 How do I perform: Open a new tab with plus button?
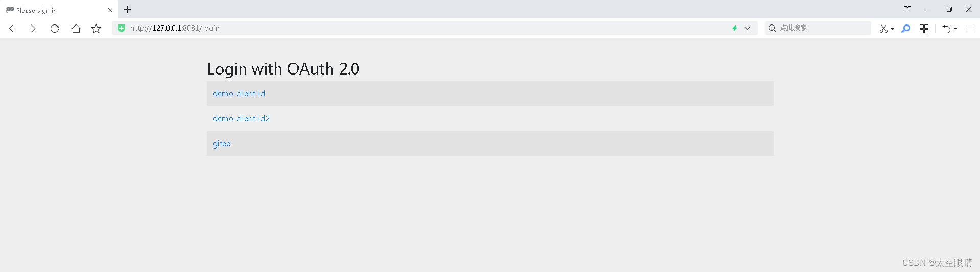pyautogui.click(x=128, y=9)
